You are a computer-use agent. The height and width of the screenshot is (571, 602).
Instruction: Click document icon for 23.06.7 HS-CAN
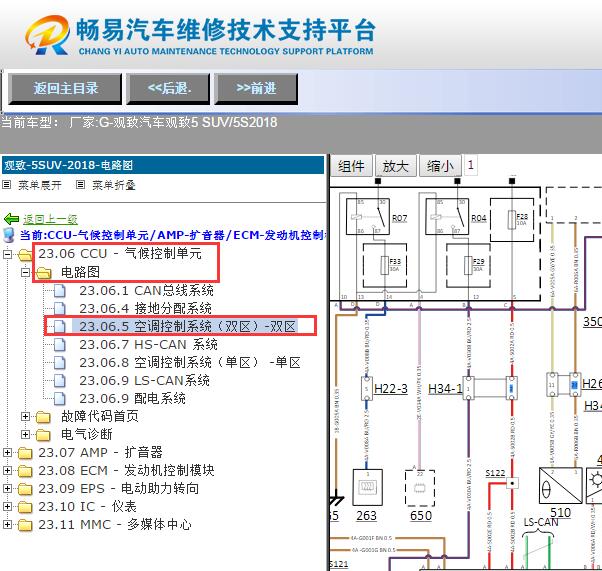point(60,345)
